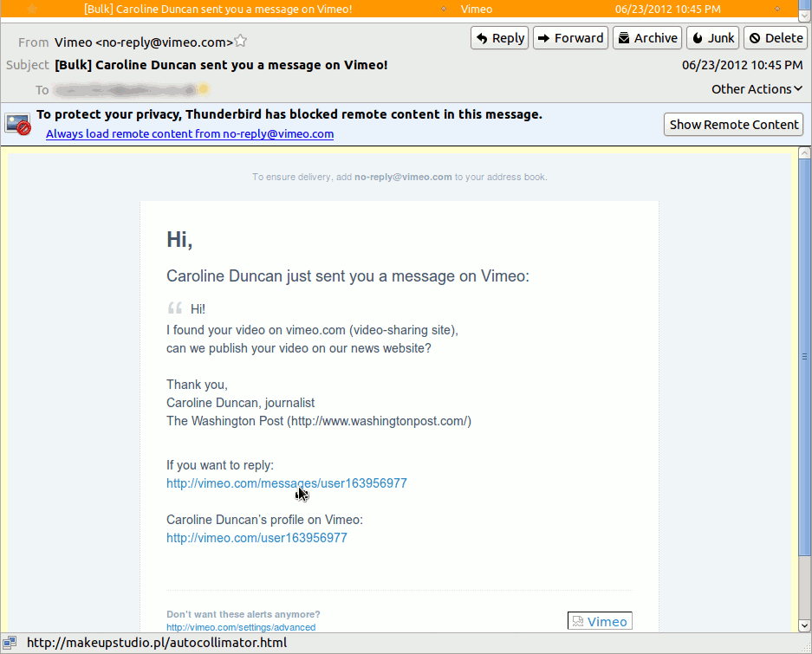Click Show Remote Content button

733,125
